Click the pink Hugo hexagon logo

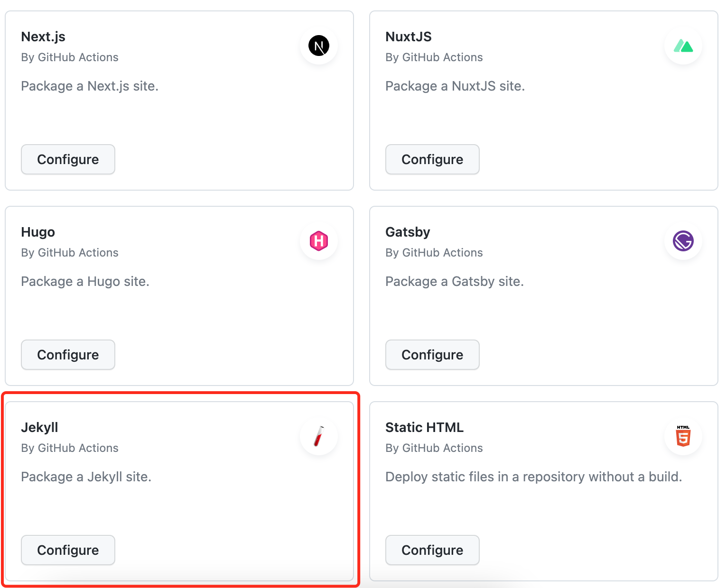(x=319, y=241)
